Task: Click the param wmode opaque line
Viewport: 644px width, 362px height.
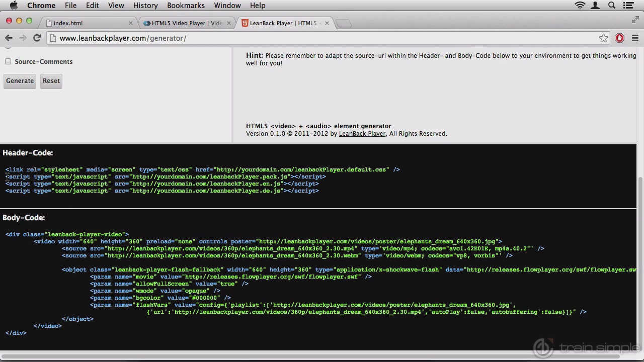Action: (155, 291)
